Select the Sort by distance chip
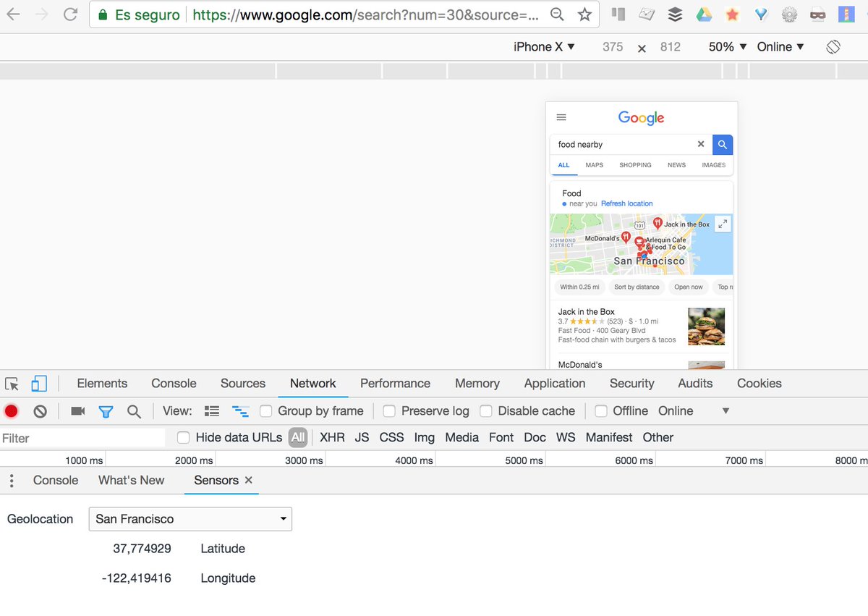This screenshot has height=616, width=868. click(637, 287)
